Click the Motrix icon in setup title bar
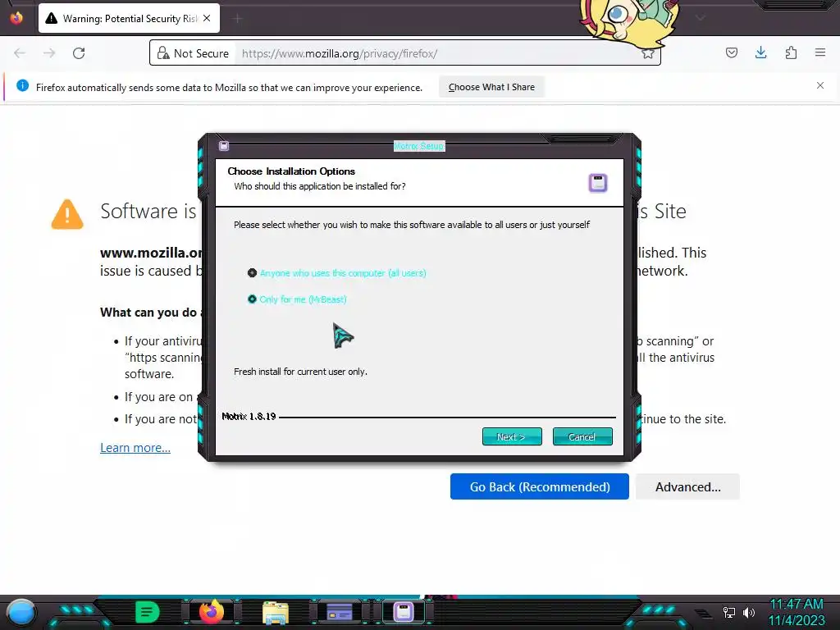Image resolution: width=840 pixels, height=630 pixels. [x=224, y=146]
